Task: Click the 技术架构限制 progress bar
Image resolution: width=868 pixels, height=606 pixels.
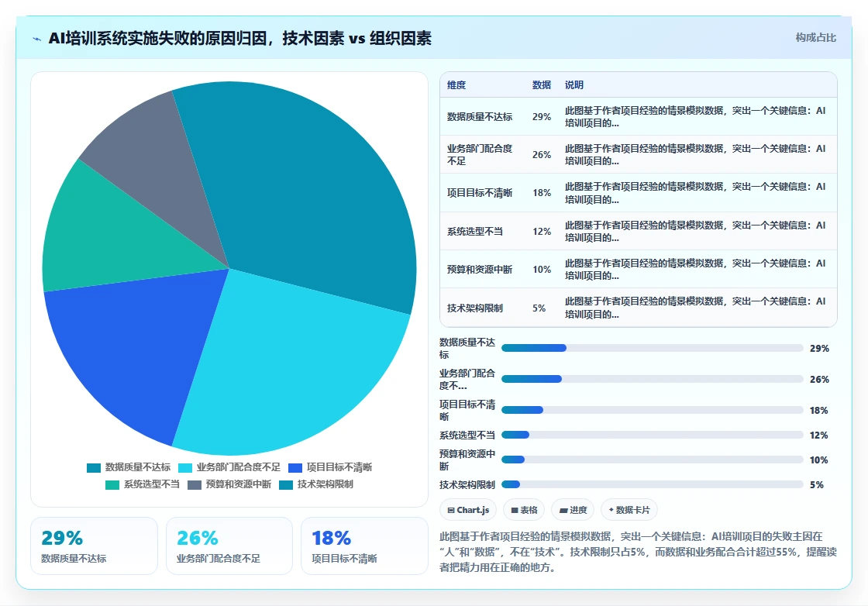Action: (x=652, y=485)
